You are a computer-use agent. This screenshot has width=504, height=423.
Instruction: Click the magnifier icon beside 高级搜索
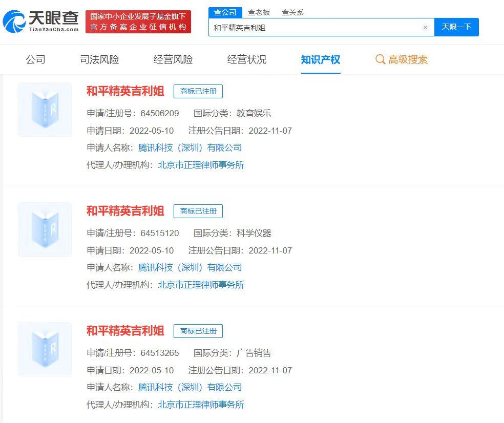(x=380, y=59)
